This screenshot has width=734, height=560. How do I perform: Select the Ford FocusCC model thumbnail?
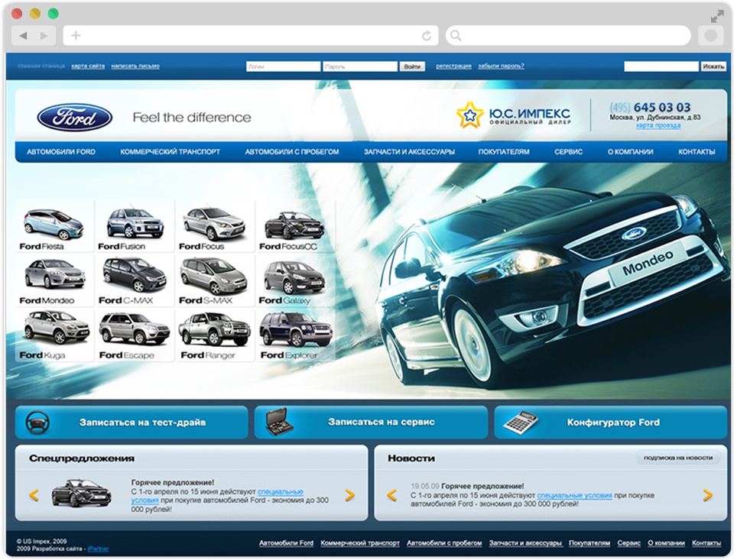coord(296,226)
